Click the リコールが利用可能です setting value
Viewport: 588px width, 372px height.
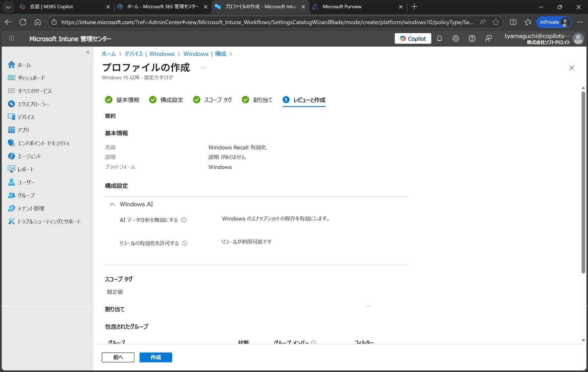pos(246,242)
